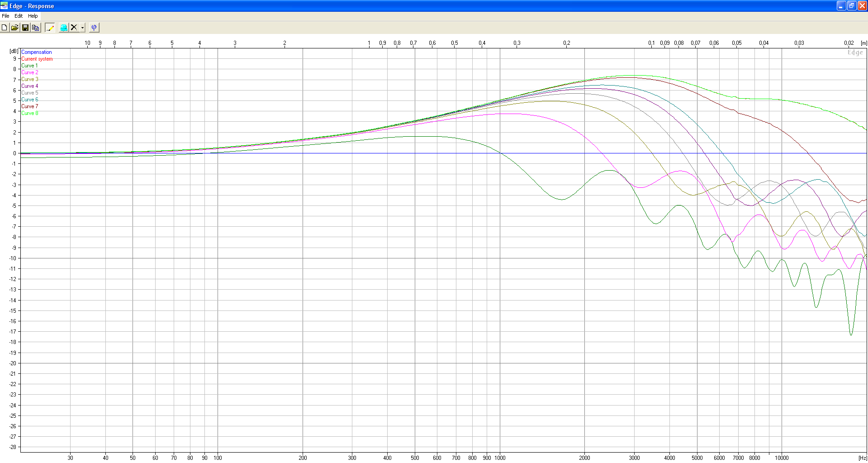
Task: Select Curve 8 in the legend
Action: pos(30,113)
